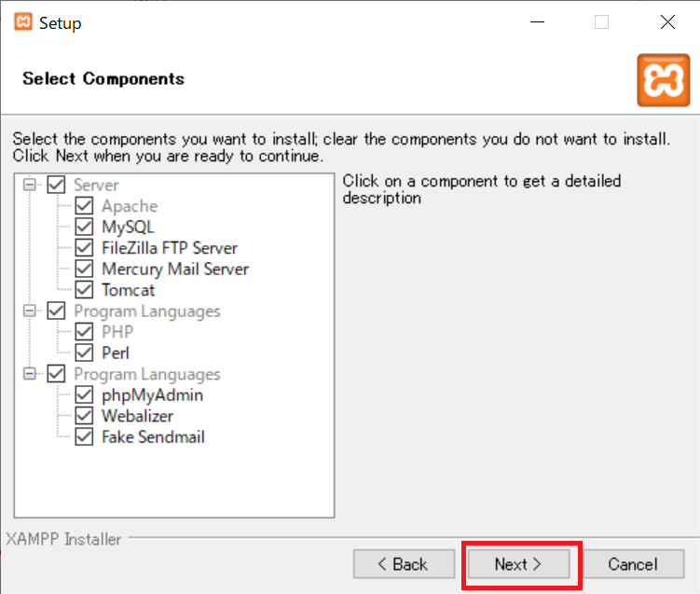The image size is (700, 594).
Task: Click the XAMPP title bar icon
Action: [23, 21]
